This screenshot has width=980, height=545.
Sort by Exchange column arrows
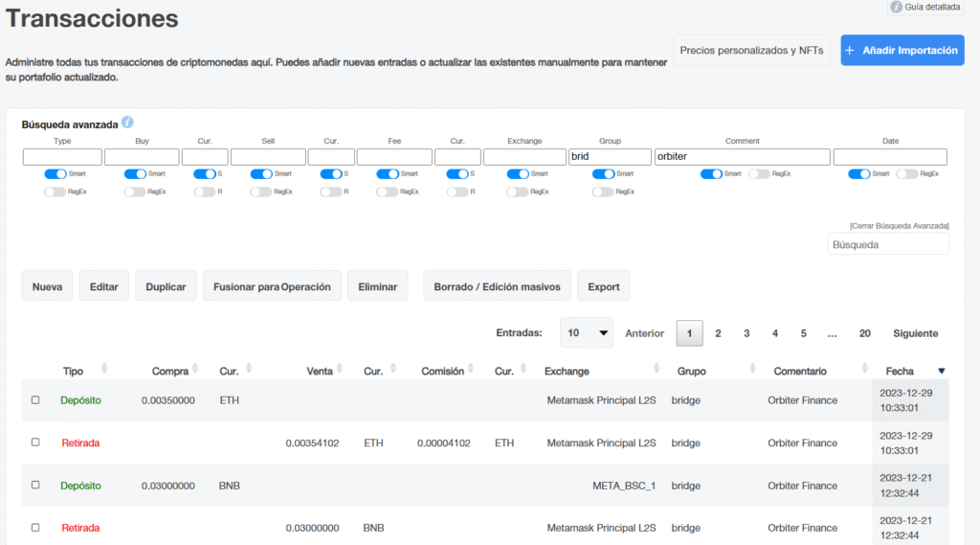(x=657, y=369)
